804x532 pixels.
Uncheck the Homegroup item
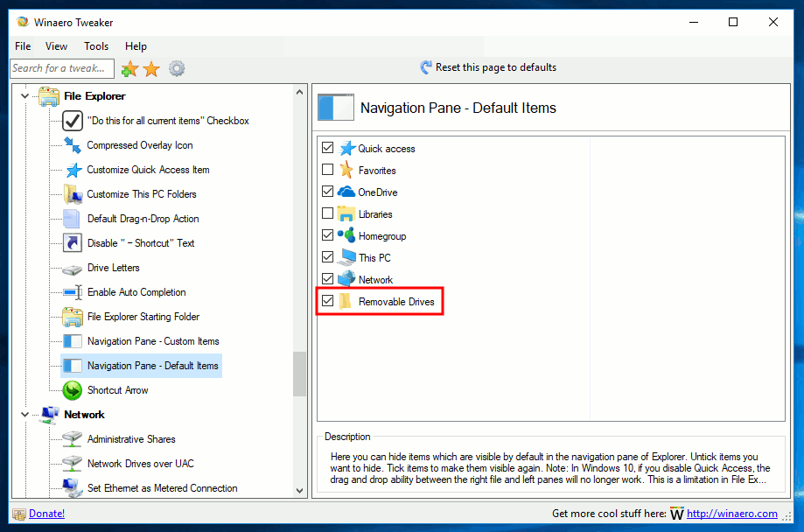[x=327, y=235]
